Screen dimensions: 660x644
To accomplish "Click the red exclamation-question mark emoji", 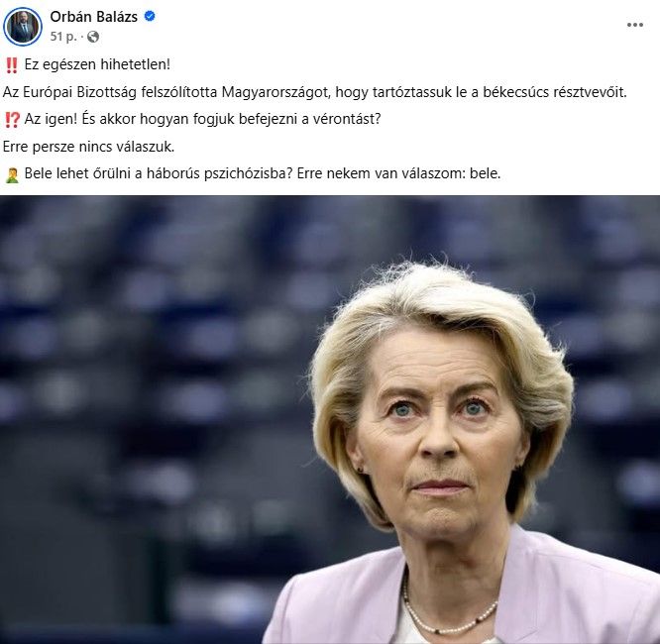I will (x=12, y=120).
